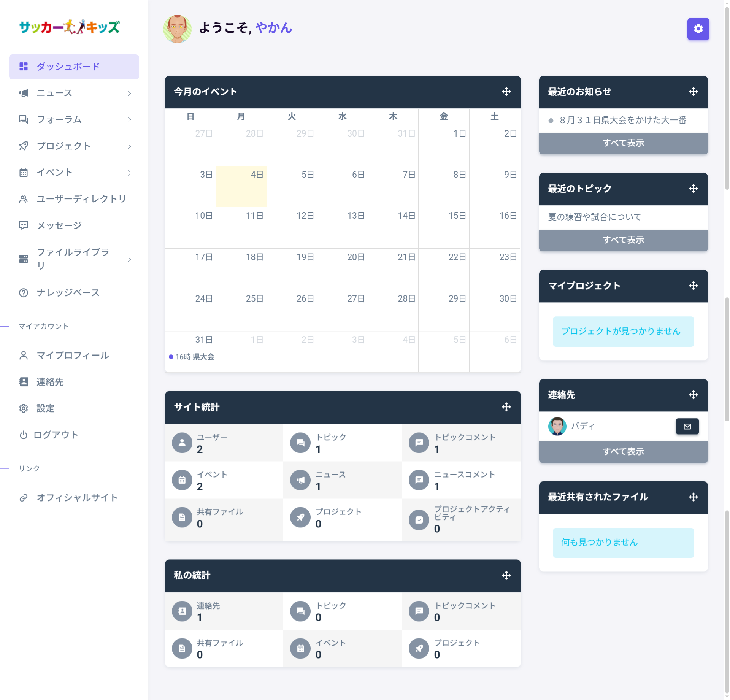The image size is (730, 700).
Task: Select the メッセージ chat icon in sidebar
Action: pos(24,225)
